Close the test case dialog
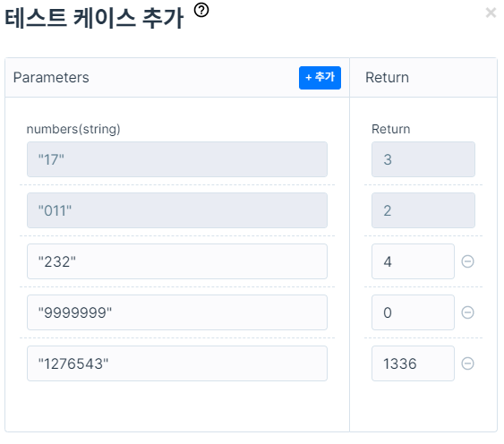This screenshot has height=444, width=504. (491, 13)
